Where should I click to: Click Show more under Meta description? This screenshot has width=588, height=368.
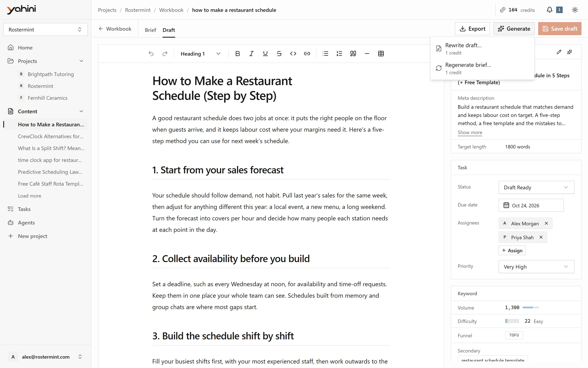[x=470, y=132]
